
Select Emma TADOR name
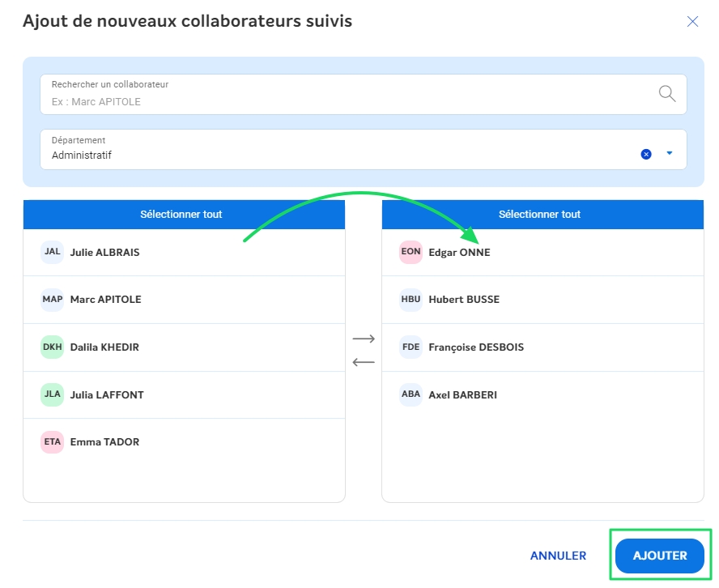point(104,442)
